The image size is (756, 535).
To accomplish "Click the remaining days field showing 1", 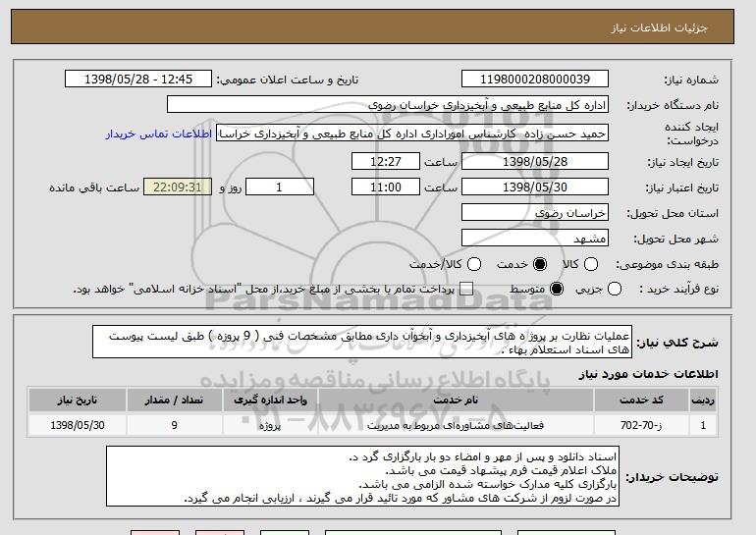I will pos(280,187).
